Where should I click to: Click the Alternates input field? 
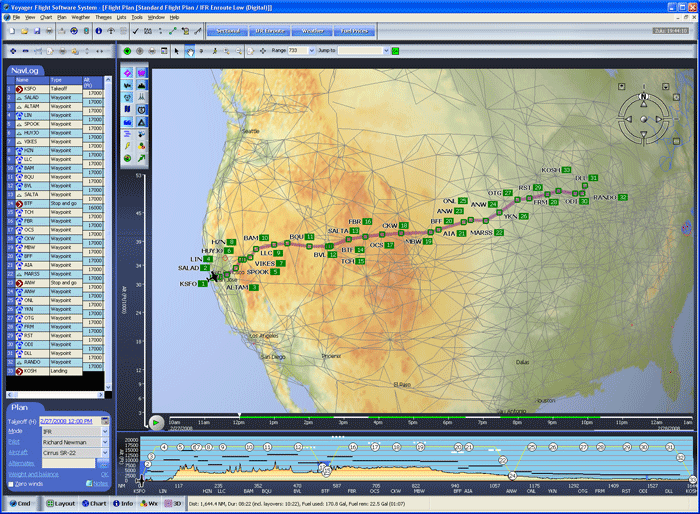68,464
